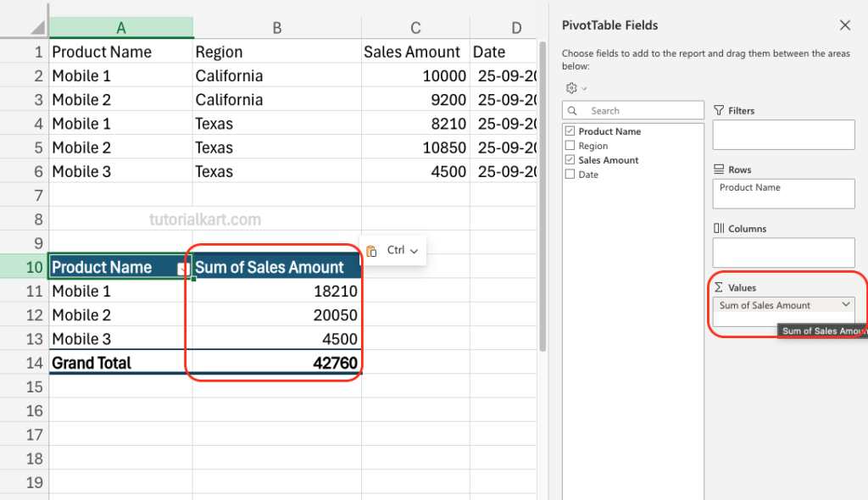
Task: Click the Rows area icon
Action: pyautogui.click(x=718, y=168)
